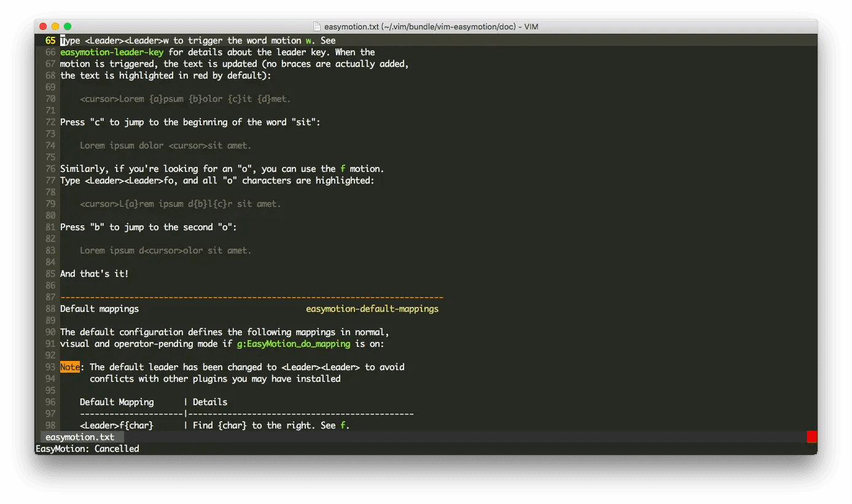852x504 pixels.
Task: Click the "<Leader>f{char}" mapping entry
Action: pyautogui.click(x=117, y=425)
